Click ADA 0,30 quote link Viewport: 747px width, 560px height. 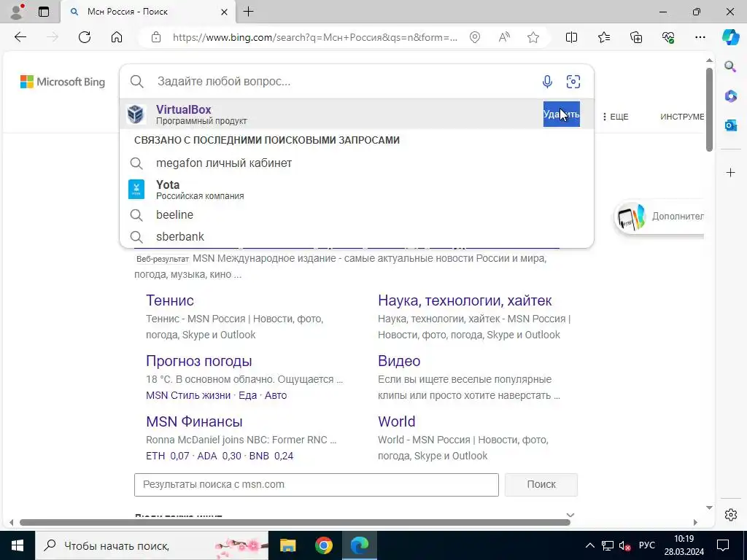pos(219,456)
